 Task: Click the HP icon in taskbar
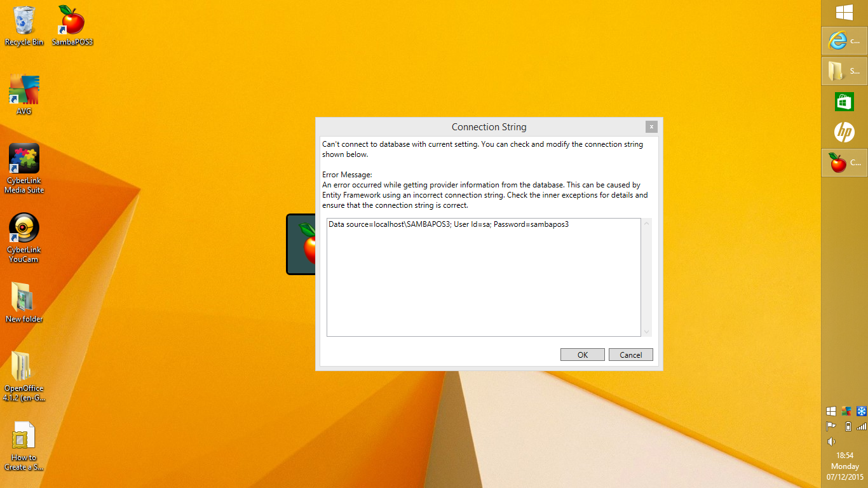pyautogui.click(x=844, y=132)
